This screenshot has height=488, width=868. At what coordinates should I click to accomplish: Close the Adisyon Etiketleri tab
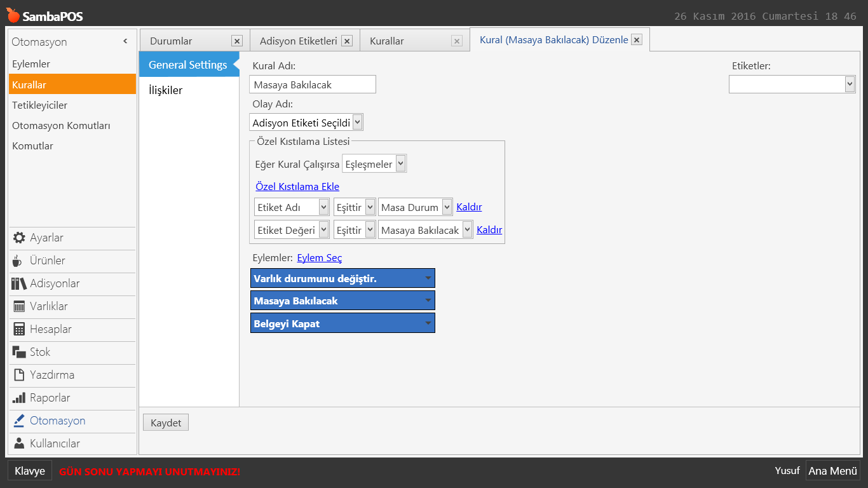pyautogui.click(x=347, y=41)
